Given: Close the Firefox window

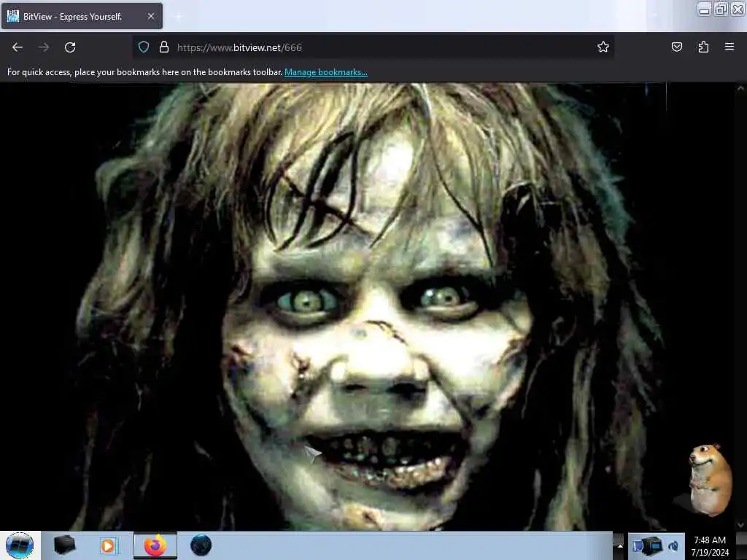Looking at the screenshot, I should pos(738,9).
